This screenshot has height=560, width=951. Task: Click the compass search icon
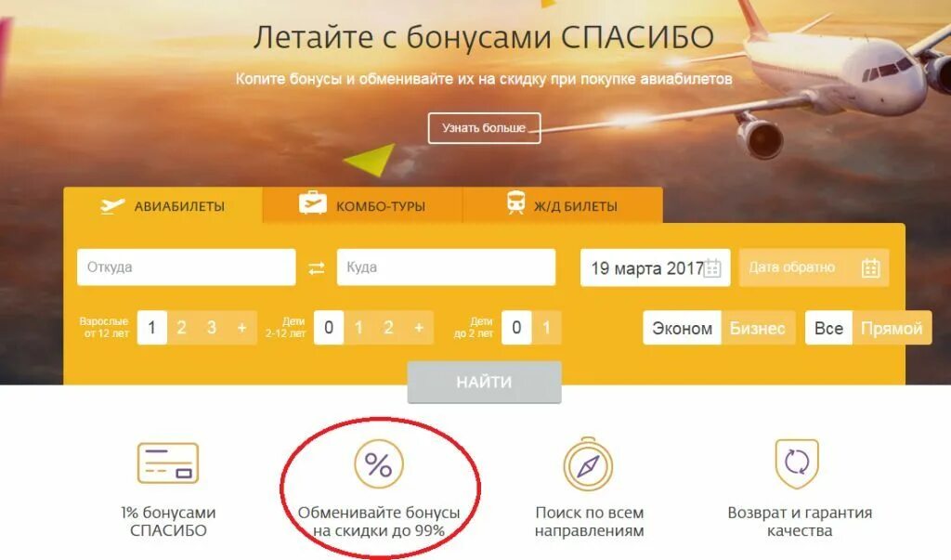[588, 464]
